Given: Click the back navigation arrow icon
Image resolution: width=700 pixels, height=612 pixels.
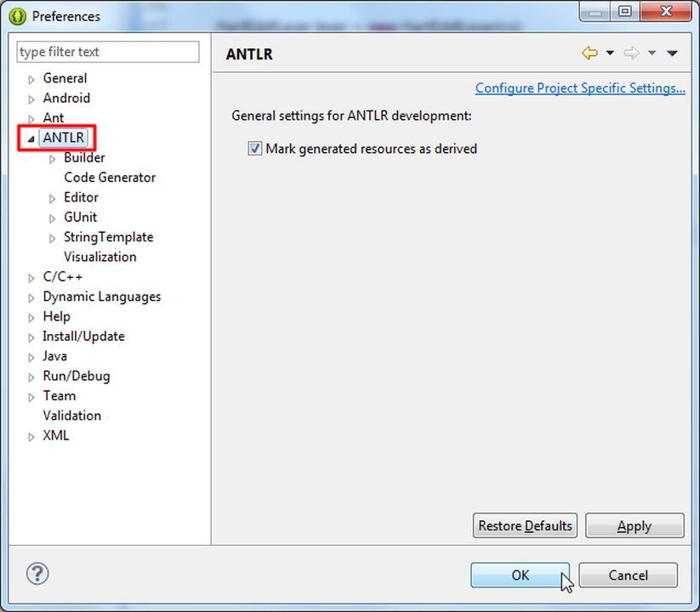Looking at the screenshot, I should [589, 53].
